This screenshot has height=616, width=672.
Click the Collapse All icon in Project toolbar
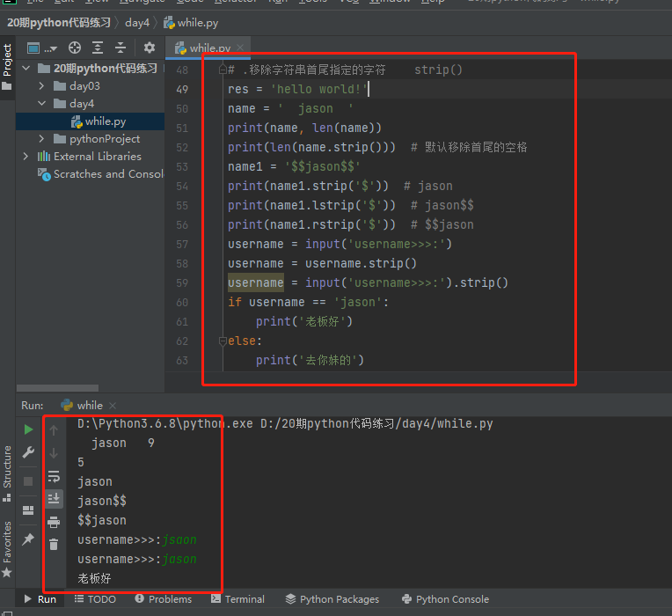[x=121, y=48]
